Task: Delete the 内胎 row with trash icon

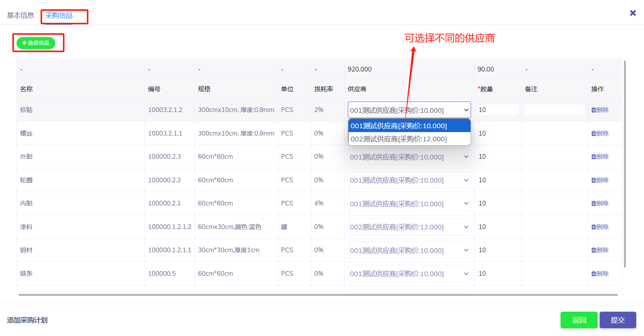Action: click(594, 204)
